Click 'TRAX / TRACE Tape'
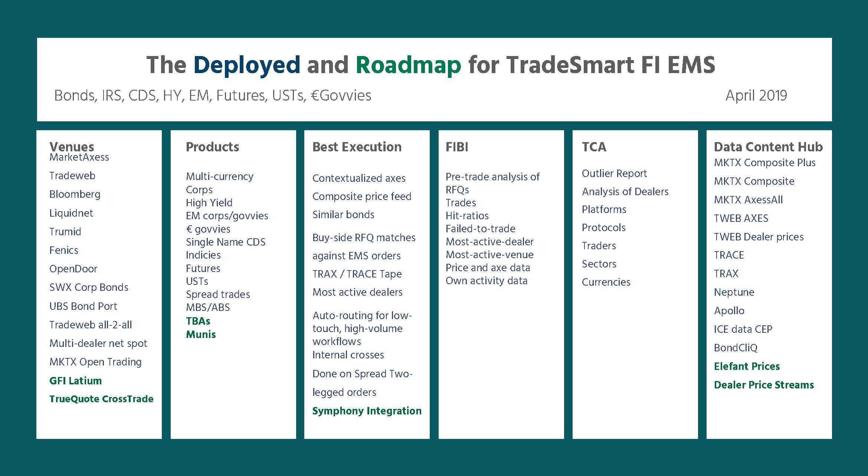868x476 pixels. point(357,274)
